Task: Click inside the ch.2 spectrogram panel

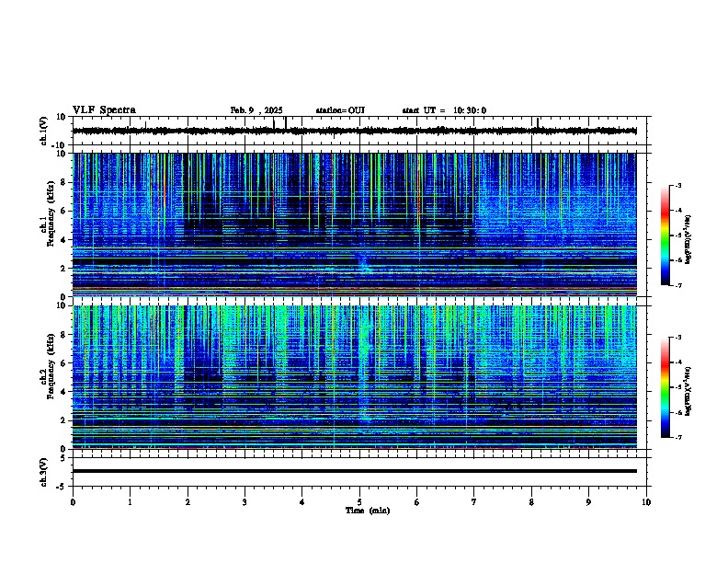Action: 354,377
